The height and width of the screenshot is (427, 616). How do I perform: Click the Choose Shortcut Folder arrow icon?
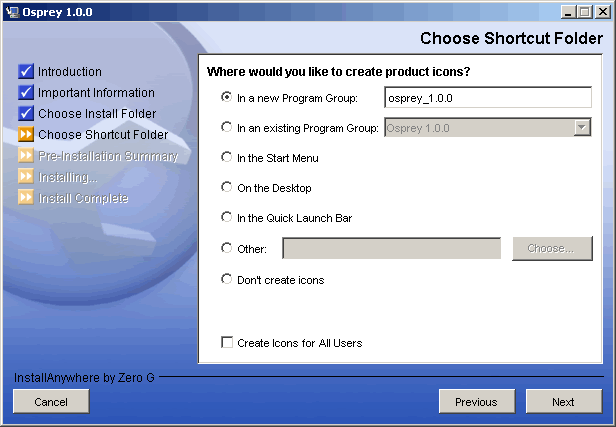click(26, 135)
